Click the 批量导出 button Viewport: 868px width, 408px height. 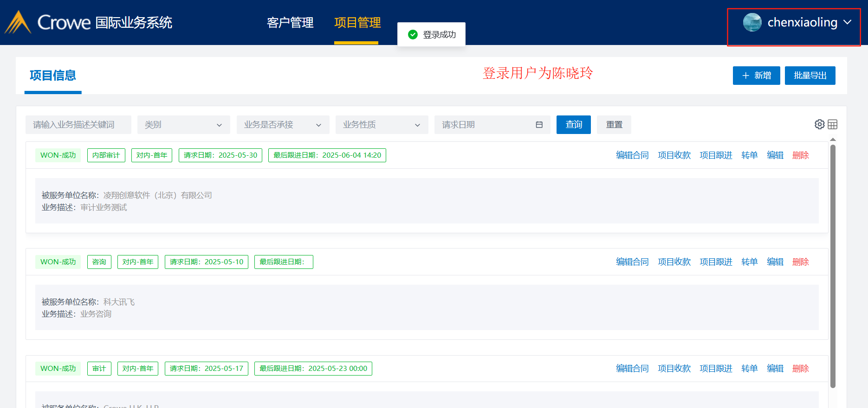[810, 76]
